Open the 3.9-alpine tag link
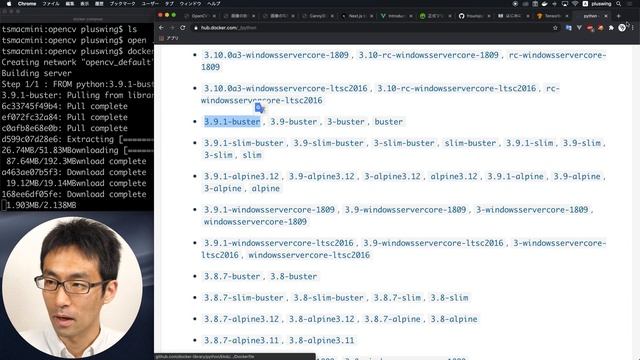Screen dimensions: 640x360 coord(577,176)
